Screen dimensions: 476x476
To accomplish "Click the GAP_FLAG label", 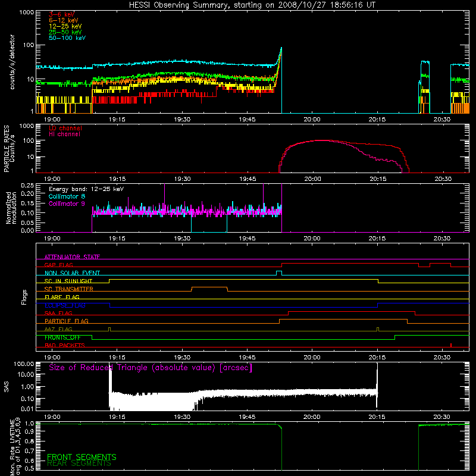I will tap(58, 265).
